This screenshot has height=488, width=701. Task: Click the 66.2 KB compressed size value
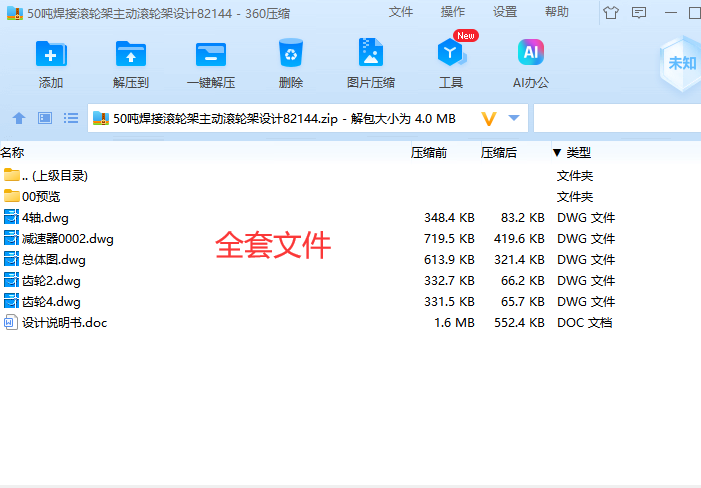point(523,281)
